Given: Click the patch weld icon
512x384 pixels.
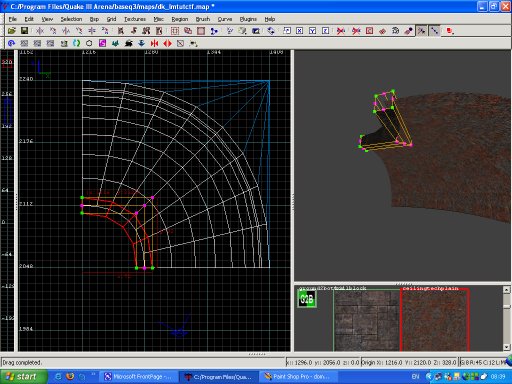Looking at the screenshot, I should (383, 31).
